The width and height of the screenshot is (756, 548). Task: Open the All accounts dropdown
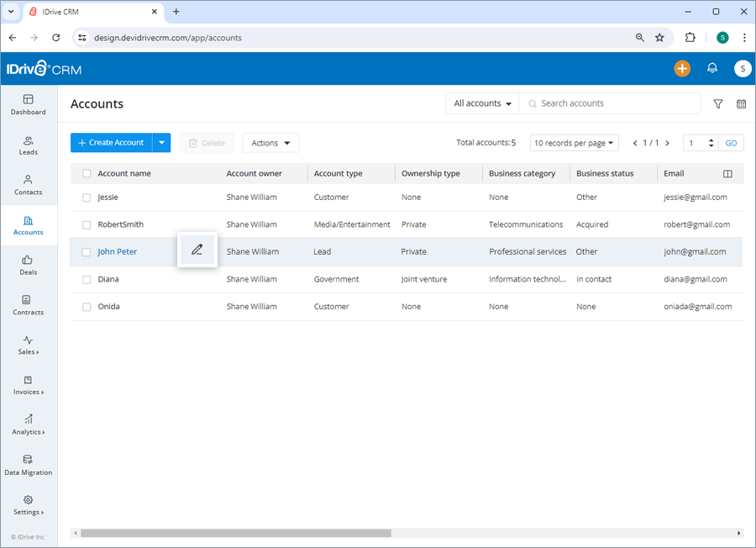(x=481, y=103)
